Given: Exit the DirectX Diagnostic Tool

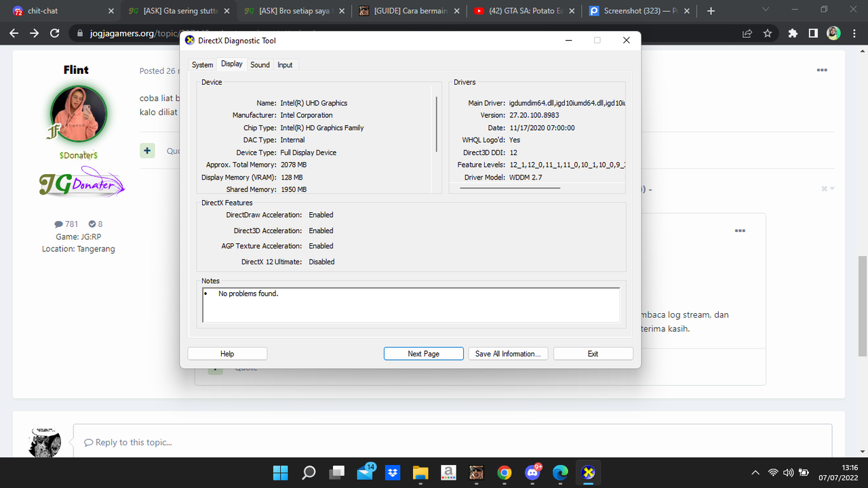Looking at the screenshot, I should (593, 354).
